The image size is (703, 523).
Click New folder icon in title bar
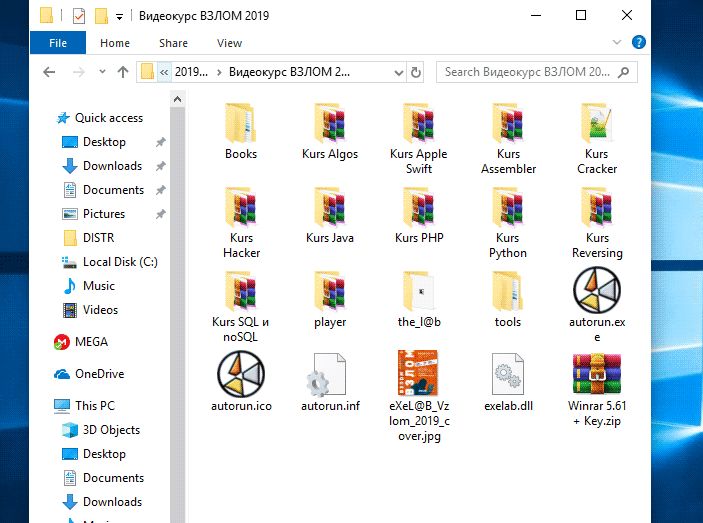101,16
